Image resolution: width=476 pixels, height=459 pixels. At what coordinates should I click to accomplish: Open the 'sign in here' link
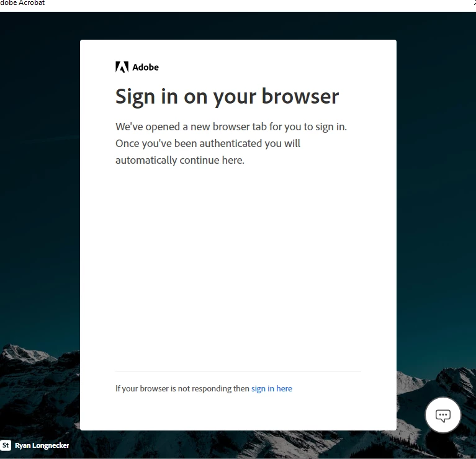click(271, 388)
